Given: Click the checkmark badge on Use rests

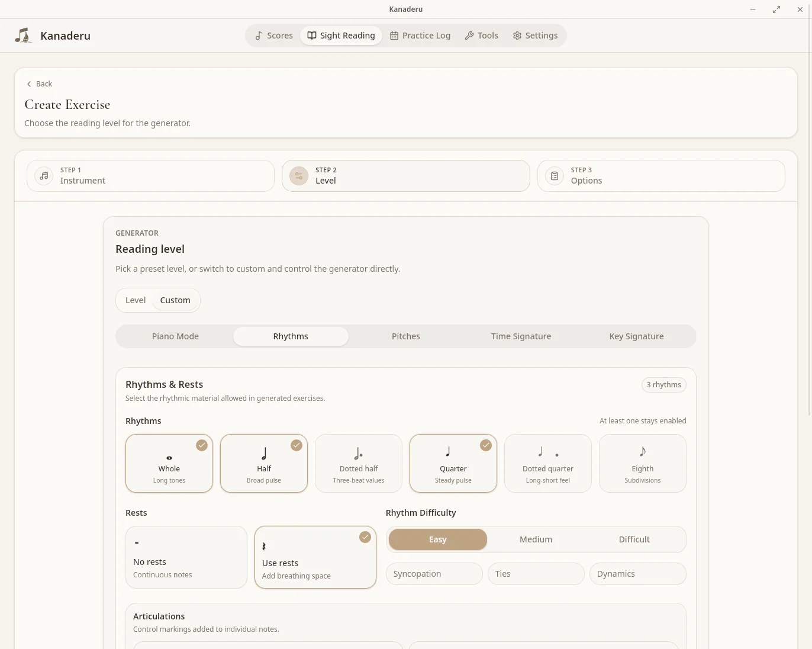Looking at the screenshot, I should point(365,537).
